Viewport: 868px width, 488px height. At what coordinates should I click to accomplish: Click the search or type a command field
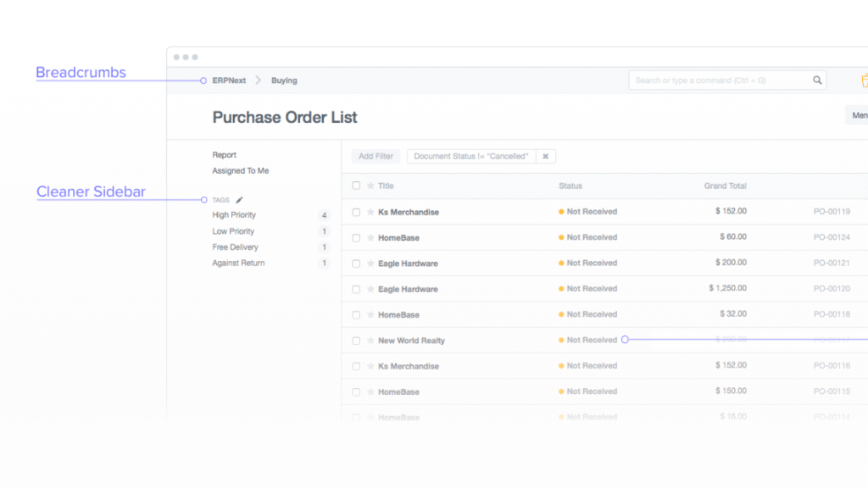(719, 80)
